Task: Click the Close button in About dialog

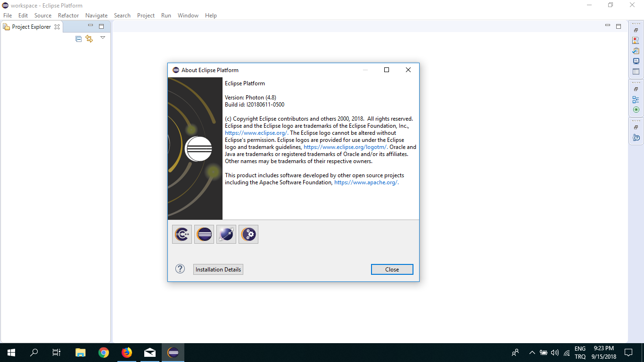Action: click(x=392, y=270)
